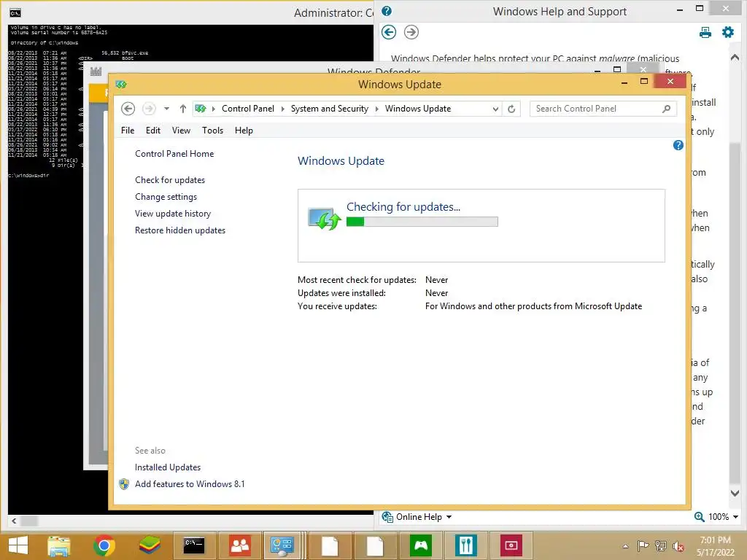The height and width of the screenshot is (560, 747).
Task: Click back arrow in Help and Support
Action: coord(389,32)
